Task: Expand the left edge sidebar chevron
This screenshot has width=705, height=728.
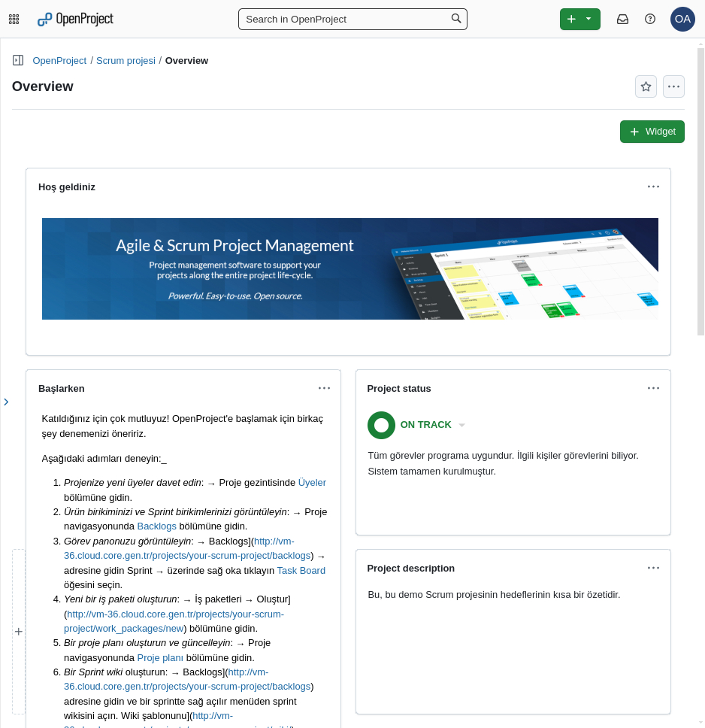Action: tap(6, 402)
